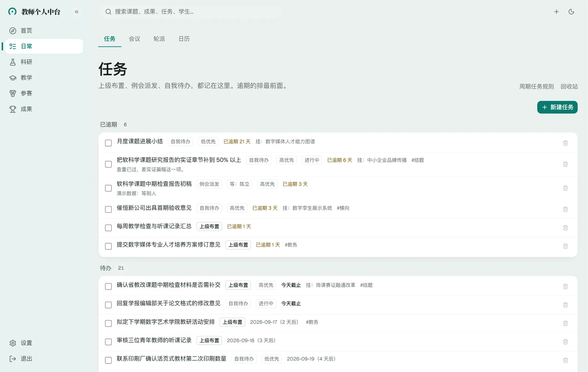Switch to the 轮派 tab

[x=159, y=39]
